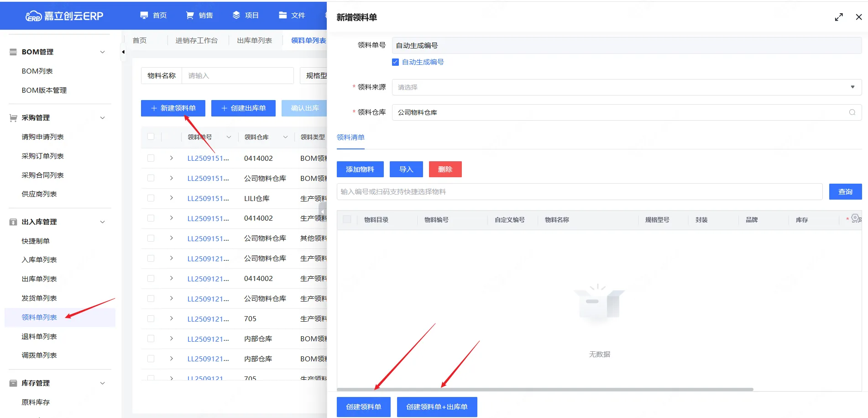Viewport: 868px width, 418px height.
Task: Click the 销售 shopping cart icon
Action: [190, 16]
